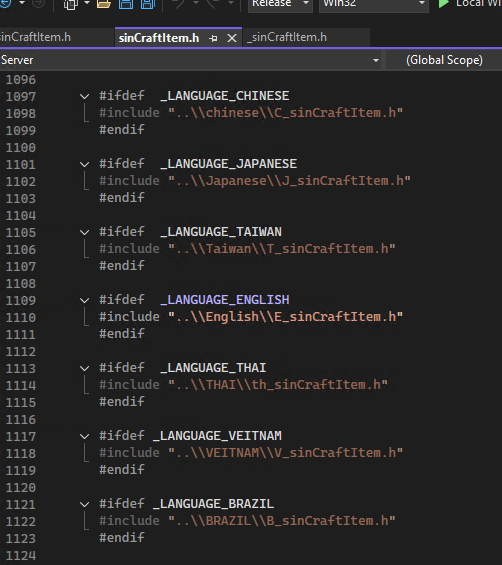
Task: Collapse the _LANGUAGE_BRAZIL #ifdef block
Action: (x=84, y=504)
